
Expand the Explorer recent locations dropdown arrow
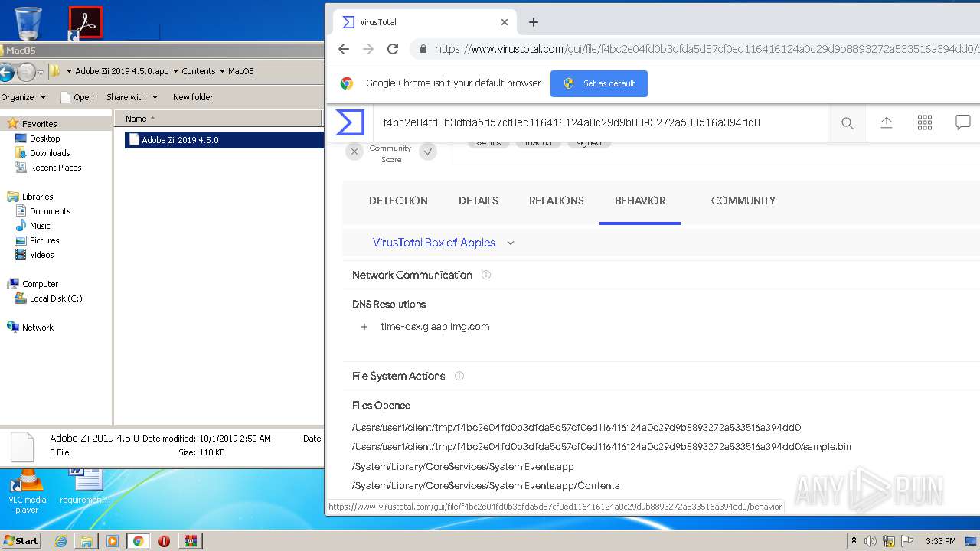pos(41,73)
